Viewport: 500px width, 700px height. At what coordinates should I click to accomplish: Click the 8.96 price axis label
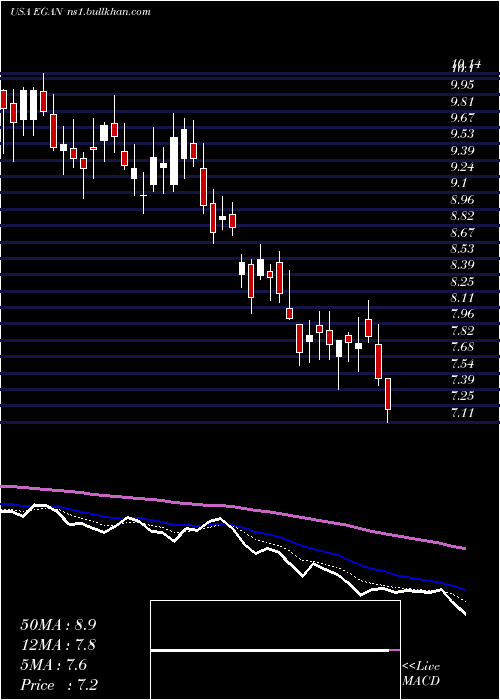click(x=462, y=200)
